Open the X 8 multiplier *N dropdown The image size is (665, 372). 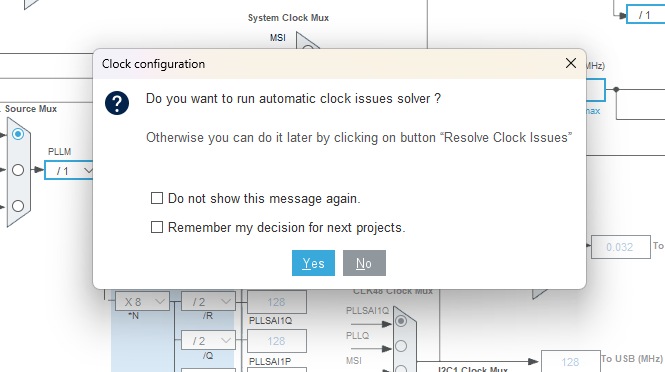tap(142, 302)
